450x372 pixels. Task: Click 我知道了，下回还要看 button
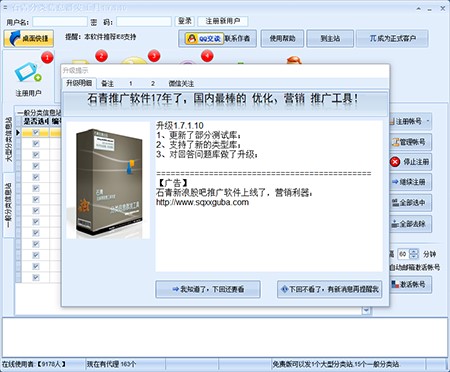coord(208,289)
